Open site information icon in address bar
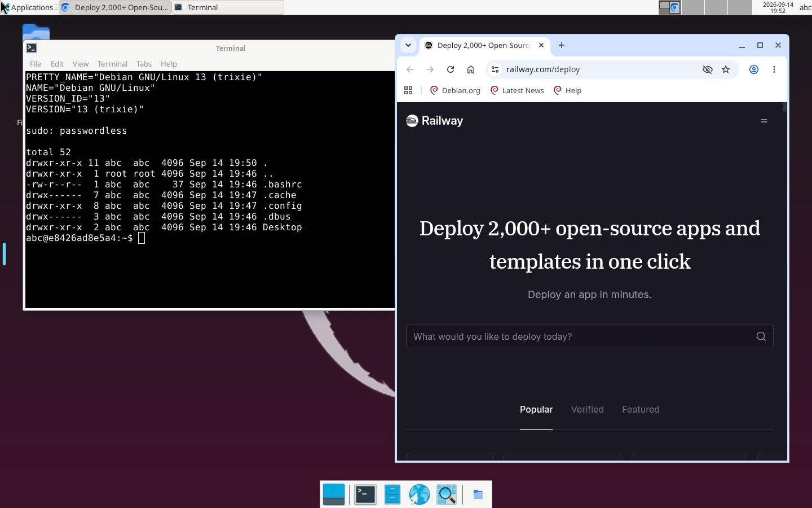The height and width of the screenshot is (508, 812). (x=495, y=69)
